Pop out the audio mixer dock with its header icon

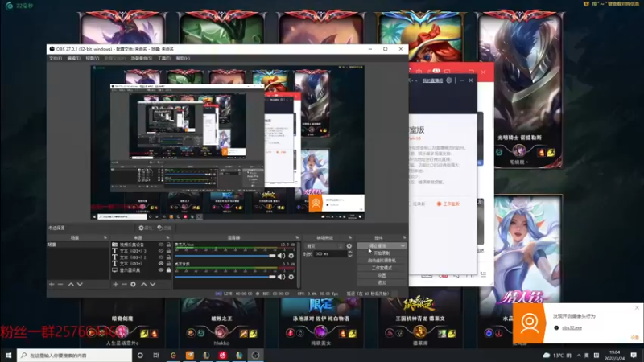tap(297, 237)
